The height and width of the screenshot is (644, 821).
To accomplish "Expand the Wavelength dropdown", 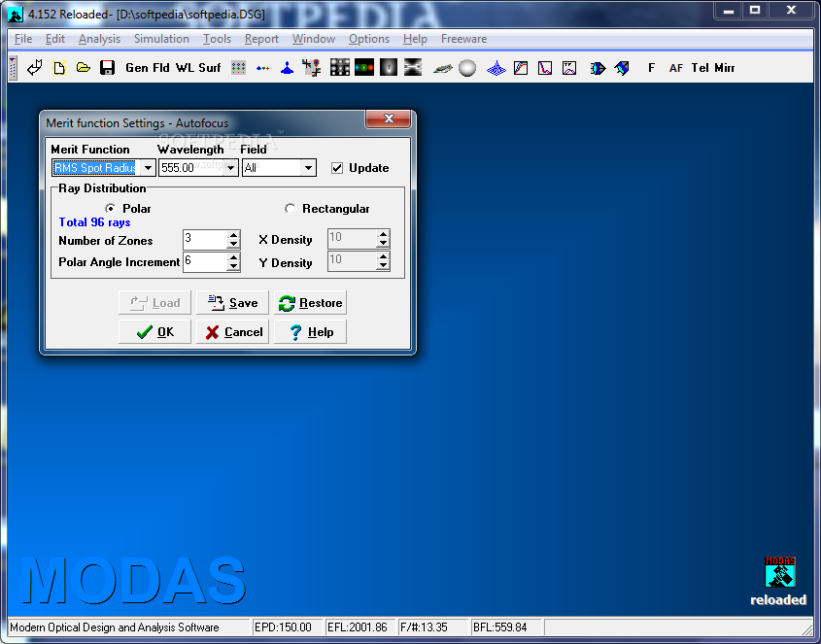I will pos(231,167).
